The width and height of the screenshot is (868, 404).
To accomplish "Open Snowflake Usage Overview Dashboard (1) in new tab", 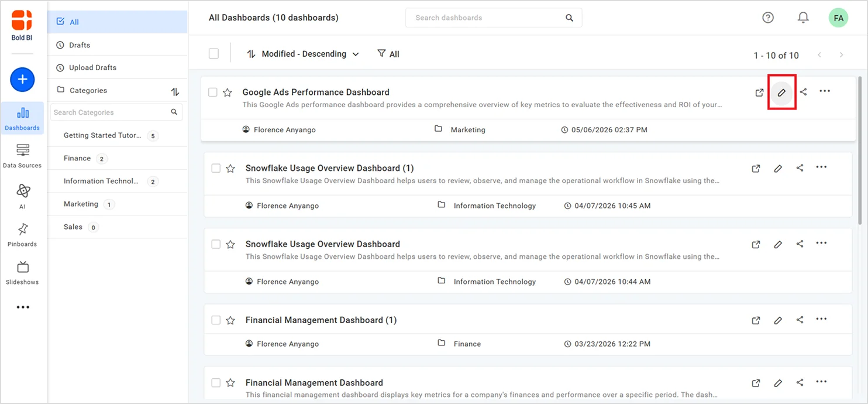I will coord(756,168).
